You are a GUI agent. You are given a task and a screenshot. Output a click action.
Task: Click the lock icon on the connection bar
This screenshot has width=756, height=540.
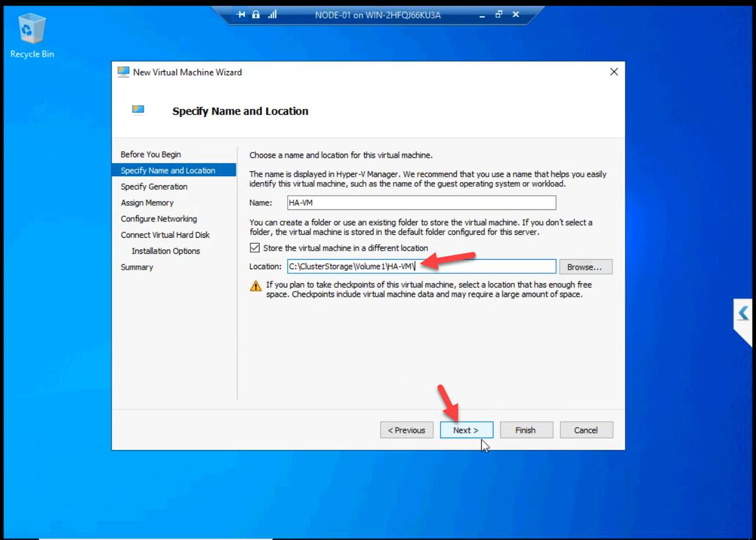pos(256,15)
